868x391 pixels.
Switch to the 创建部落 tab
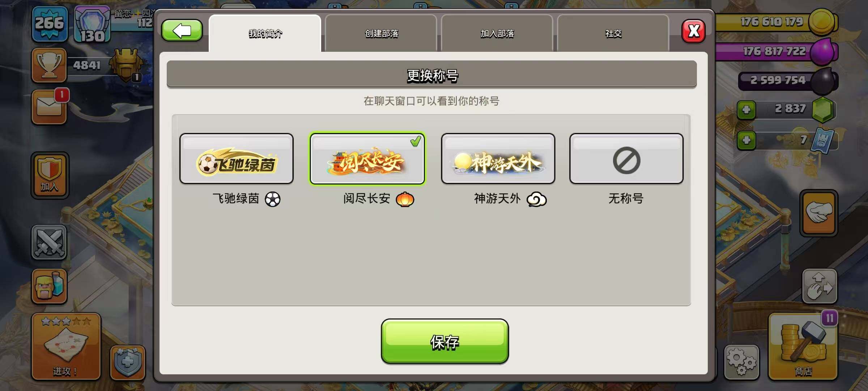[x=381, y=33]
